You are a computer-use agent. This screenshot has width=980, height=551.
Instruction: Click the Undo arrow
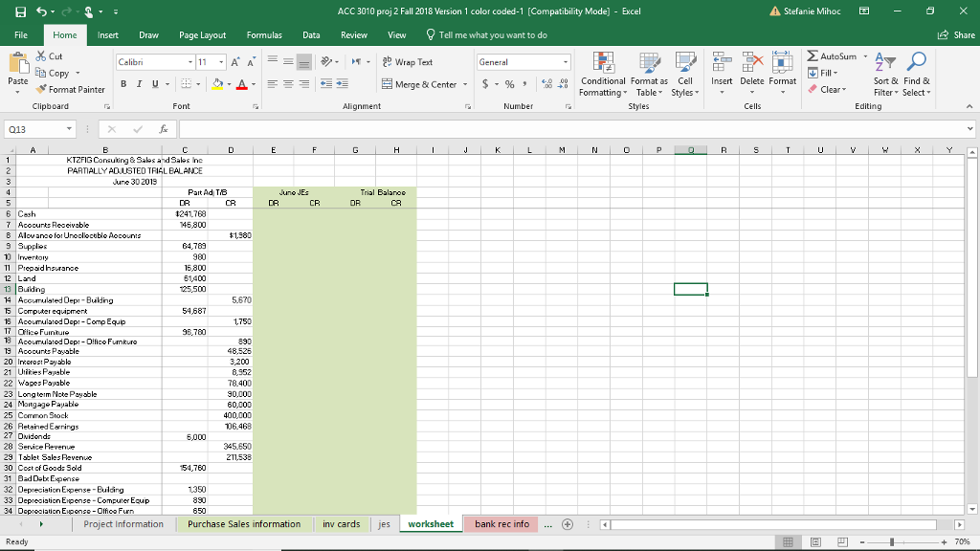coord(42,11)
